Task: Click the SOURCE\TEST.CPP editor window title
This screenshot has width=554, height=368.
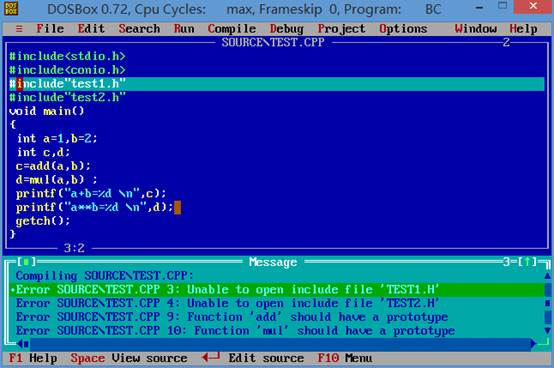Action: point(273,42)
